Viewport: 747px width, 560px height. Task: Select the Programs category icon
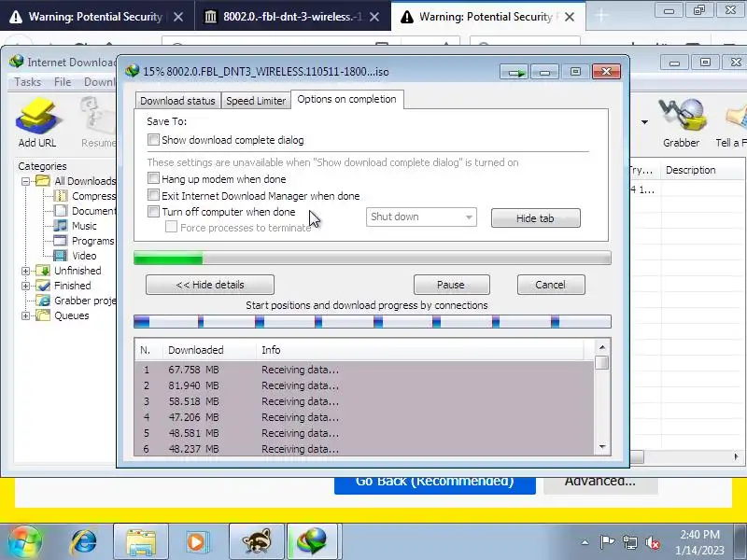point(61,241)
